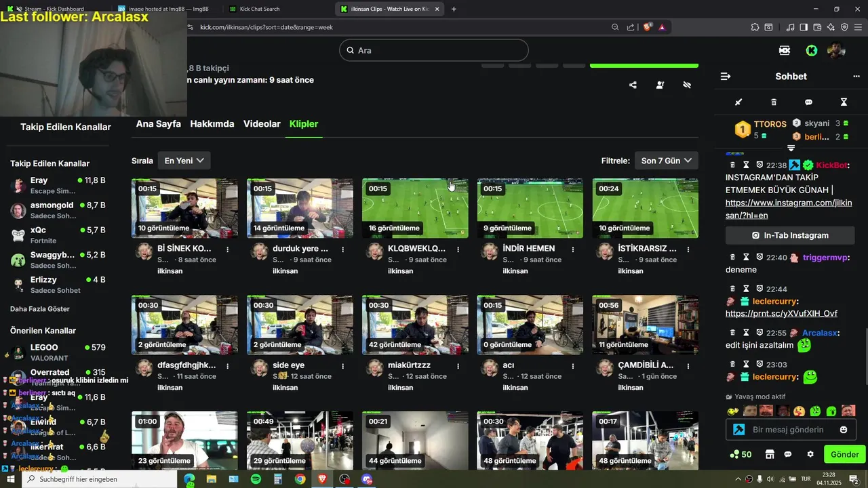The height and width of the screenshot is (488, 868).
Task: Click the shield icon on leclercurry's 22:44 message
Action: click(x=759, y=289)
